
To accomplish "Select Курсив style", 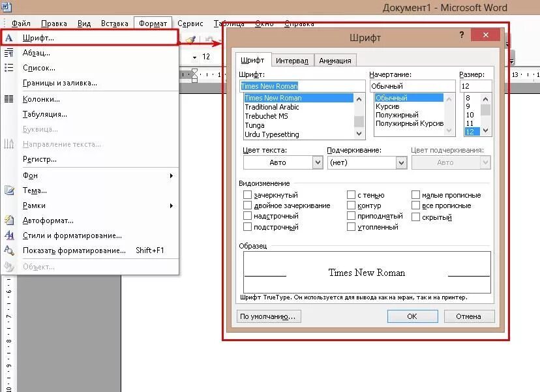I will coord(409,106).
